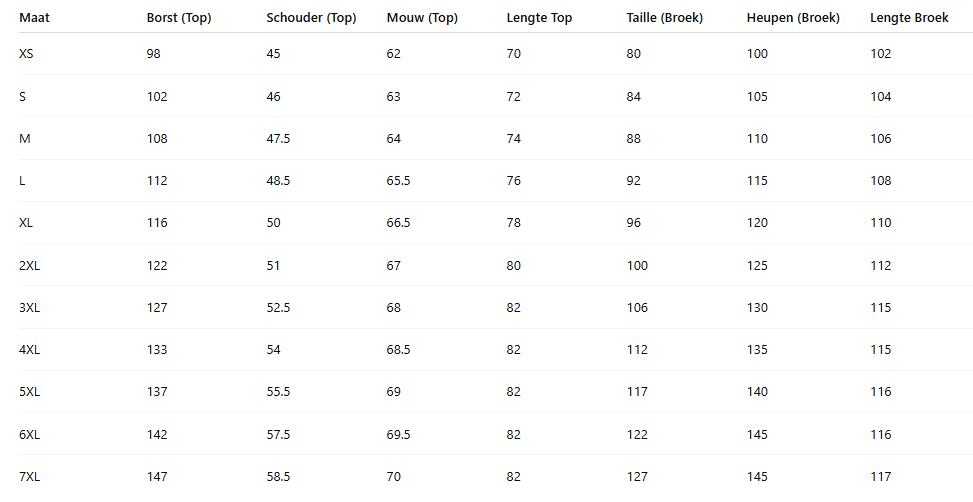Select shoulder value 47.5 in the M row
The image size is (973, 502).
pos(278,139)
